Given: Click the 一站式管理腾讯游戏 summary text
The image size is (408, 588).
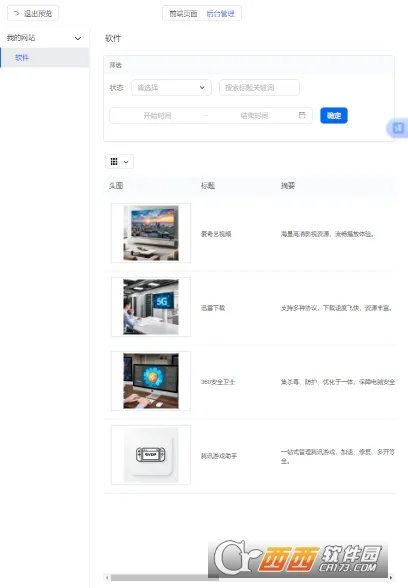Looking at the screenshot, I should click(x=338, y=456).
